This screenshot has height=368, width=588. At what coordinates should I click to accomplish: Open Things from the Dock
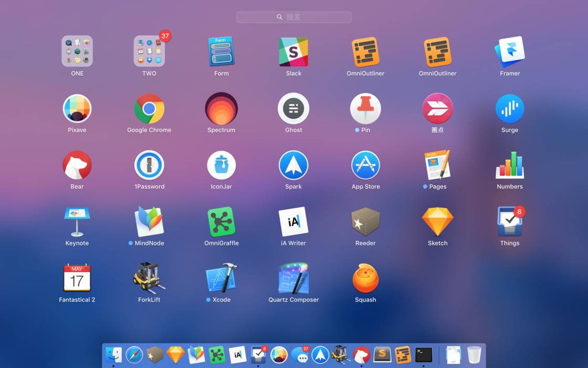click(x=258, y=354)
